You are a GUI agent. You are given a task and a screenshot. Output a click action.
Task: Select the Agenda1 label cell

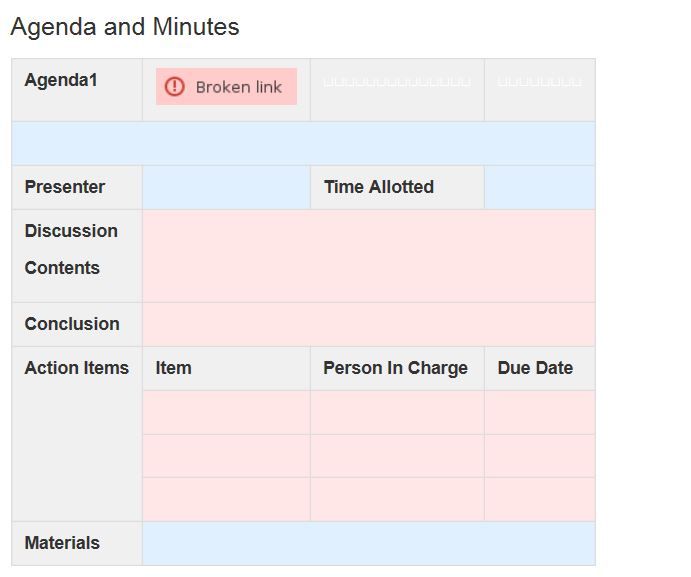pyautogui.click(x=77, y=90)
